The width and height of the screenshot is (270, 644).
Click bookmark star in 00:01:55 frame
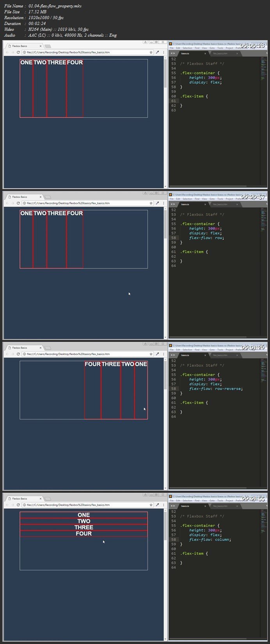click(x=151, y=505)
